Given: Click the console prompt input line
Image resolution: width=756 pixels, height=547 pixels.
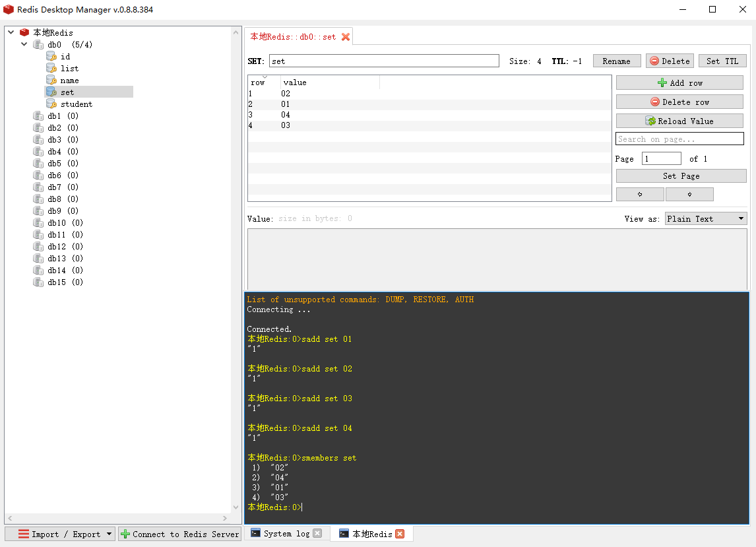Looking at the screenshot, I should pos(497,507).
